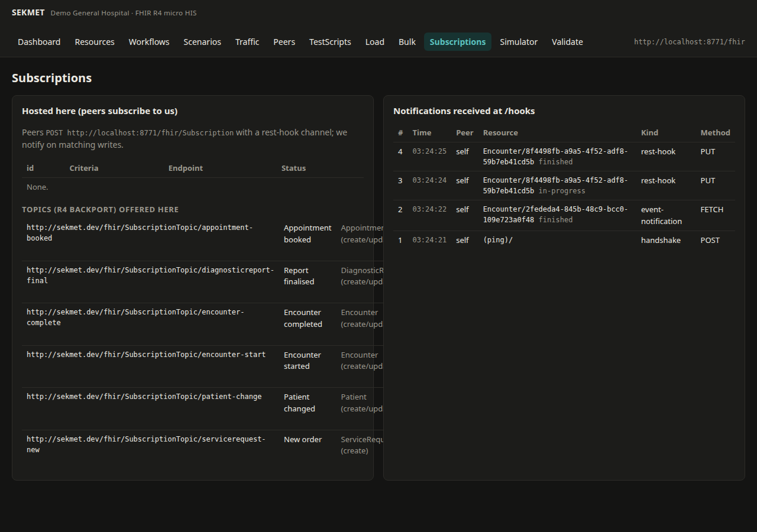Switch to the TestScripts tab
Viewport: 757px width, 532px height.
click(330, 42)
